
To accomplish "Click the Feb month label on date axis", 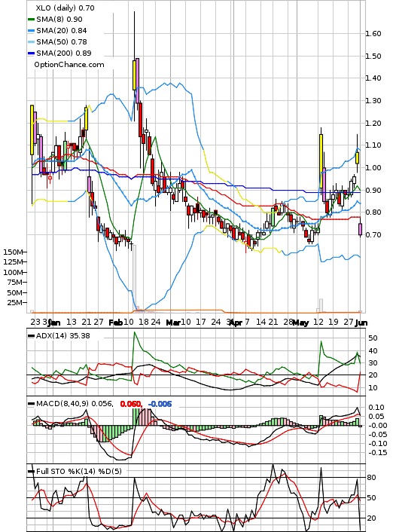I will [x=115, y=323].
